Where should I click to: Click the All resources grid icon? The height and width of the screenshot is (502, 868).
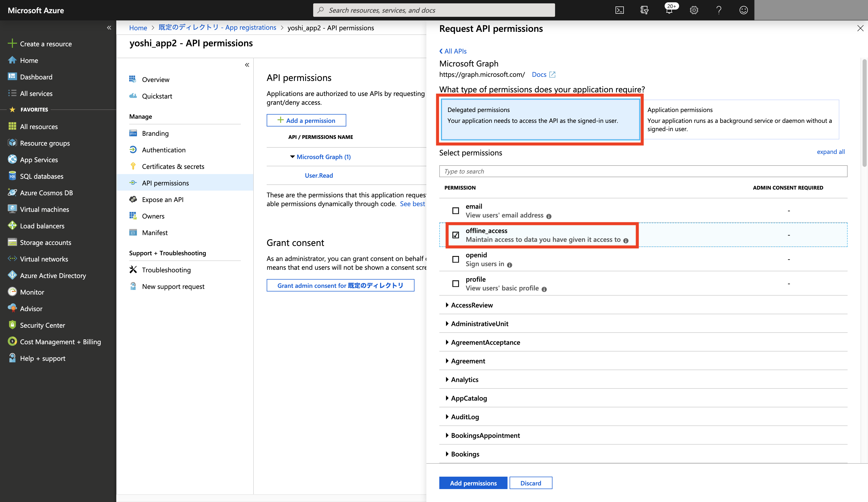coord(12,126)
